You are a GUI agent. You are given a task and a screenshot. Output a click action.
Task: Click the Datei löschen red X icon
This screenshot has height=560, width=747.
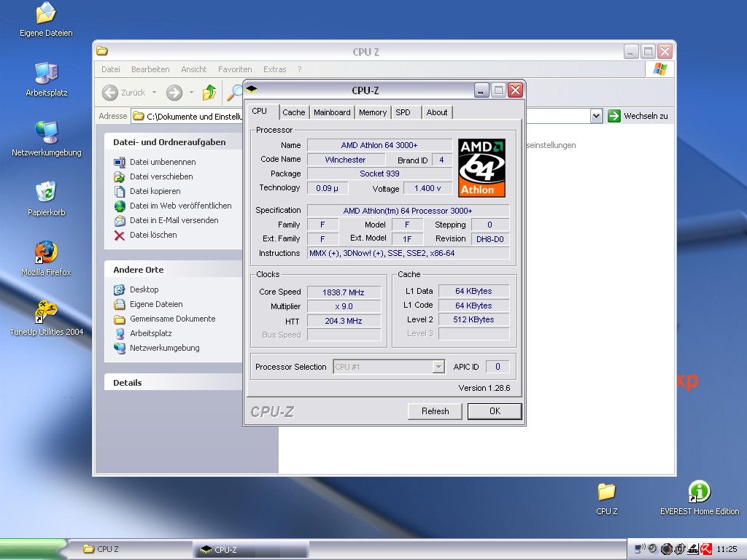tap(120, 236)
